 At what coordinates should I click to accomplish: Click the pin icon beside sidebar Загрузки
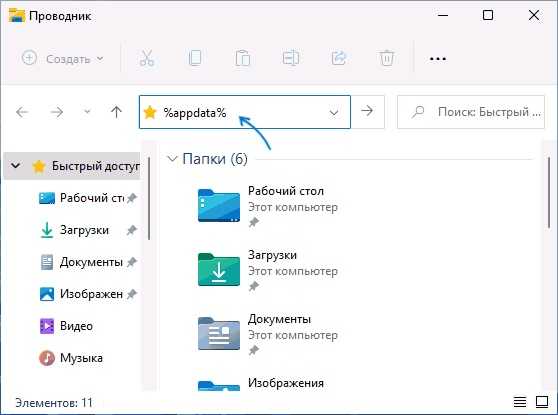[x=132, y=230]
